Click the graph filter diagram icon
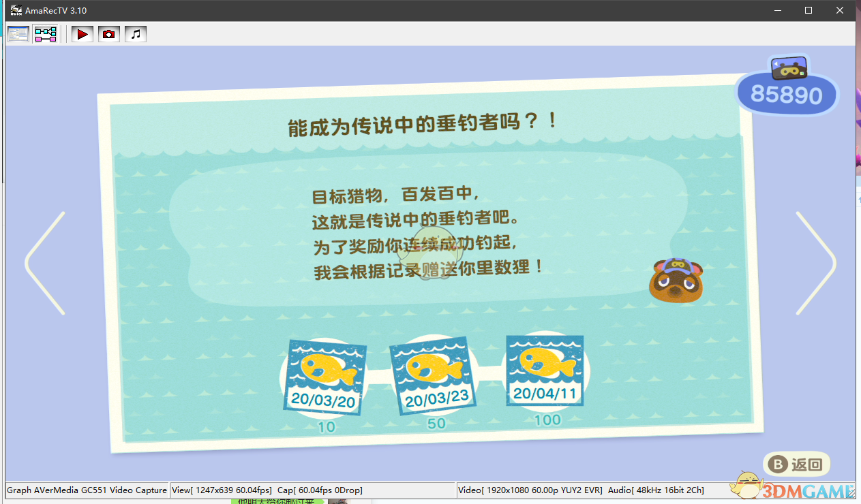The image size is (861, 504). point(46,34)
